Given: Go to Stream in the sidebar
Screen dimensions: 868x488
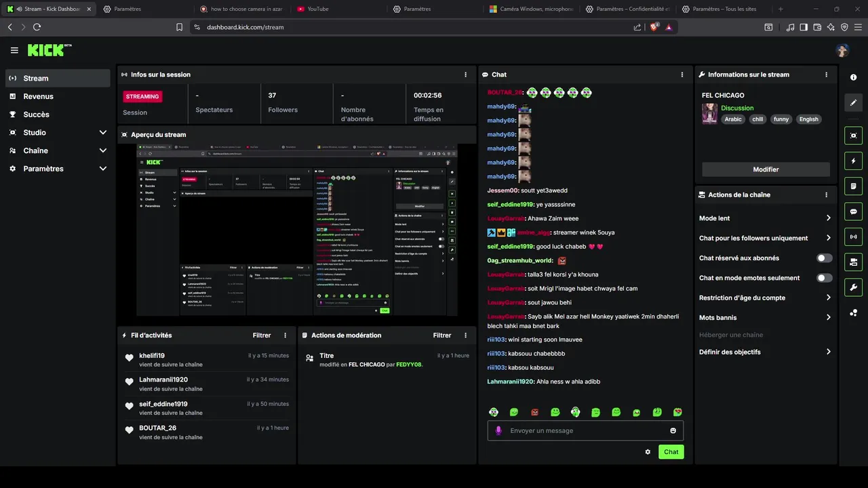Looking at the screenshot, I should click(x=58, y=78).
